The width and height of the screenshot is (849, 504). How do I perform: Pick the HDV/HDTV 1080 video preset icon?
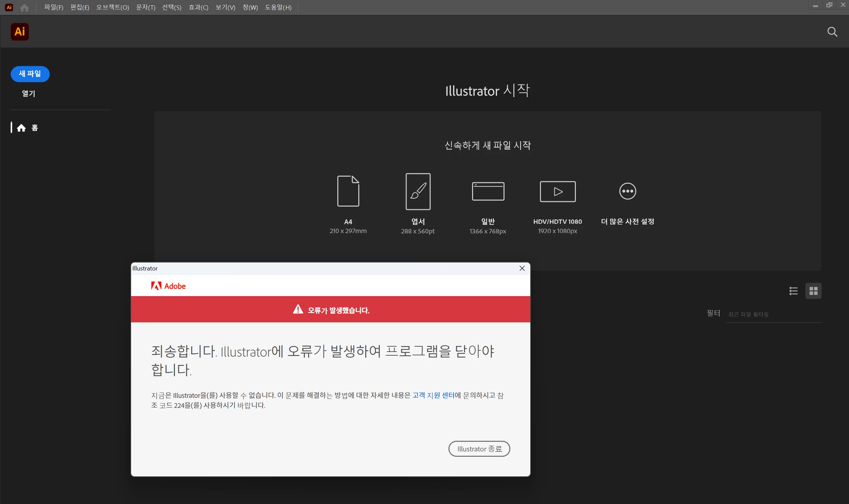tap(558, 191)
